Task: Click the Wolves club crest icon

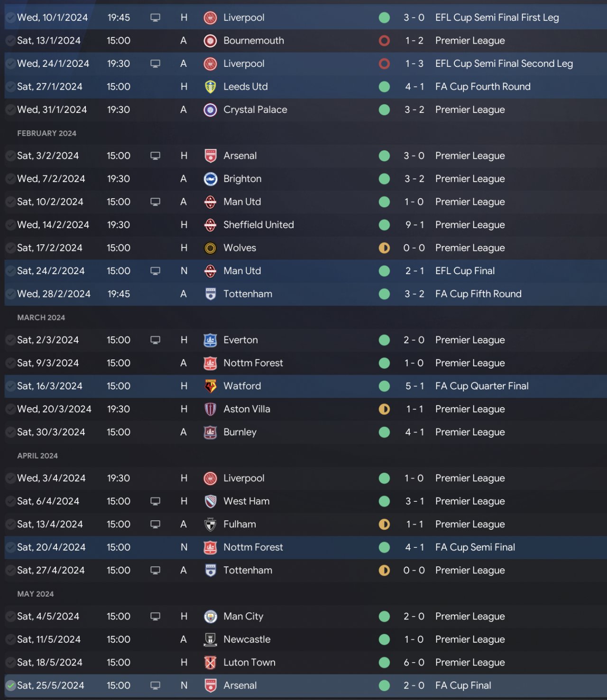Action: [210, 248]
